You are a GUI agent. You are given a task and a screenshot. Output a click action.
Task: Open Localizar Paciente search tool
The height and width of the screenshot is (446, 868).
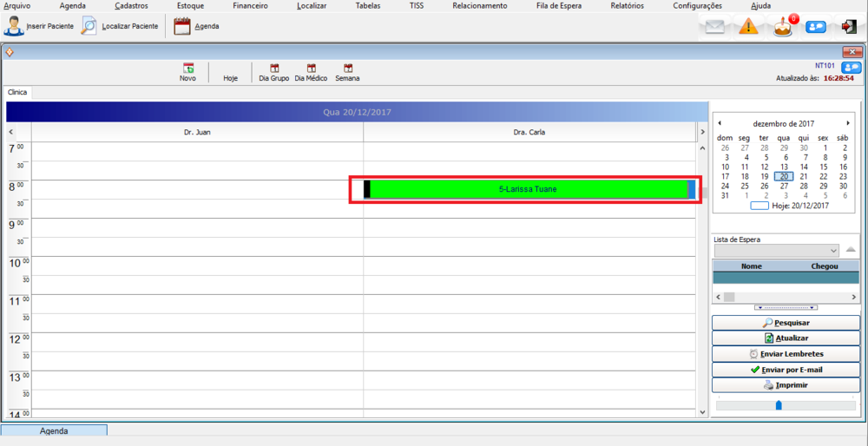[x=89, y=26]
